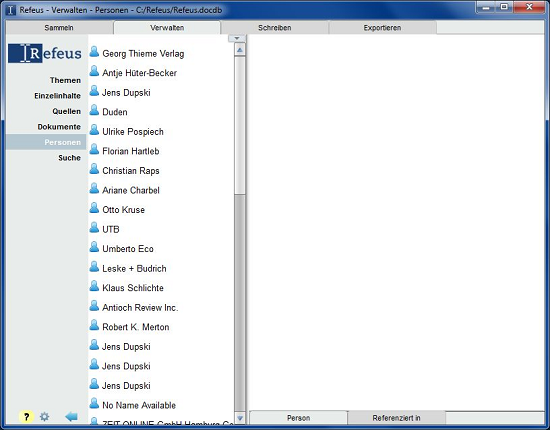Image resolution: width=550 pixels, height=430 pixels.
Task: Click person icon beside No Name Available
Action: 94,404
